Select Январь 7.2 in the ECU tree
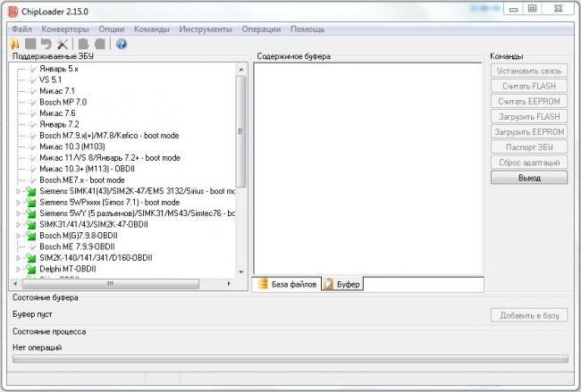Viewport: 581px width, 392px height. tap(59, 124)
